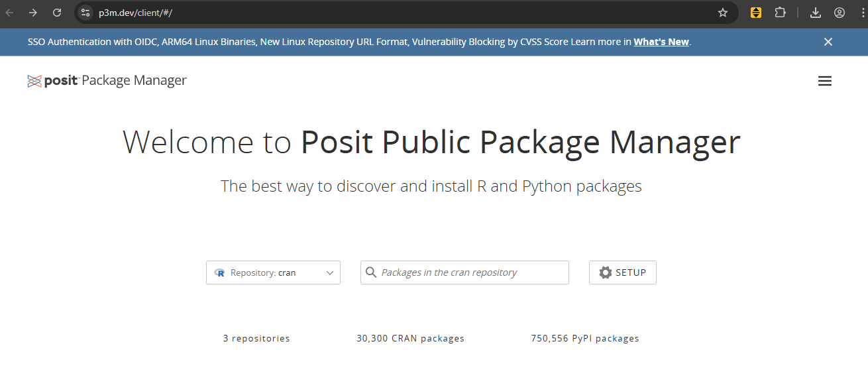Open the What's New link
Viewport: 868px width, 368px height.
(661, 42)
